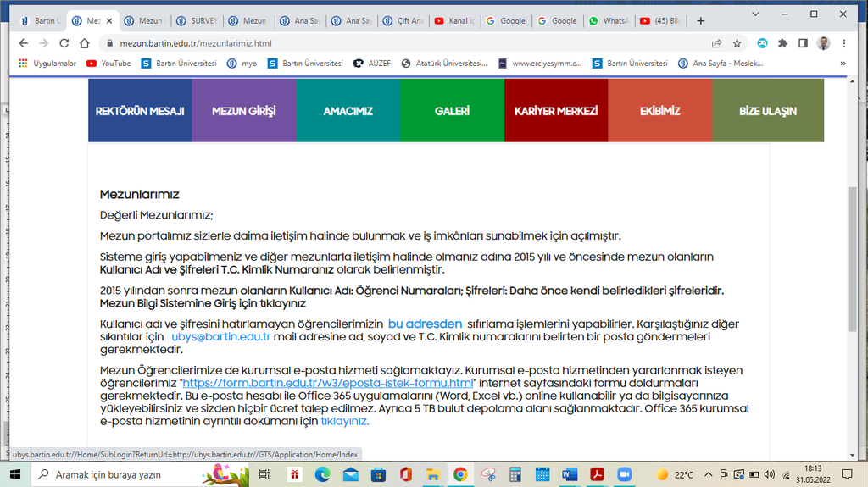Click the page vertical scrollbar thumb
This screenshot has height=487, width=868.
coord(852,259)
